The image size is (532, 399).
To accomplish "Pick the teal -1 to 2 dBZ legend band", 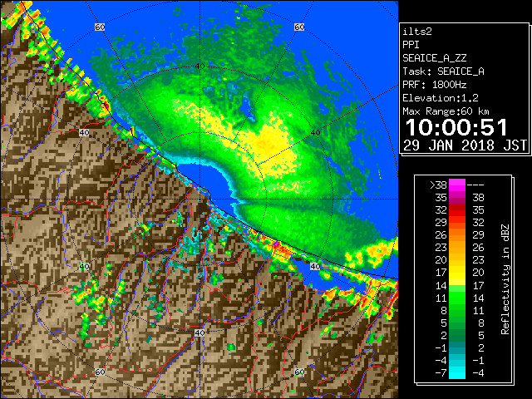I will point(457,347).
